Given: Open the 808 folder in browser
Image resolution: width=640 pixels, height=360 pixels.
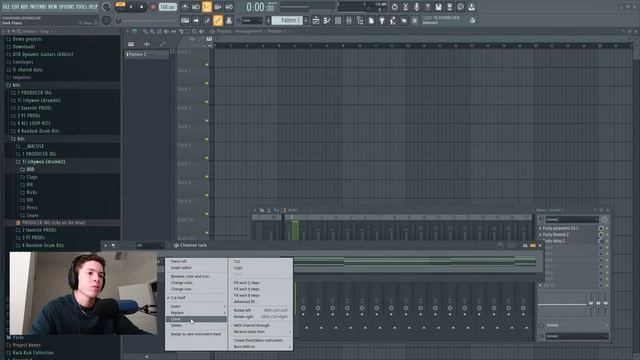Looking at the screenshot, I should 30,169.
